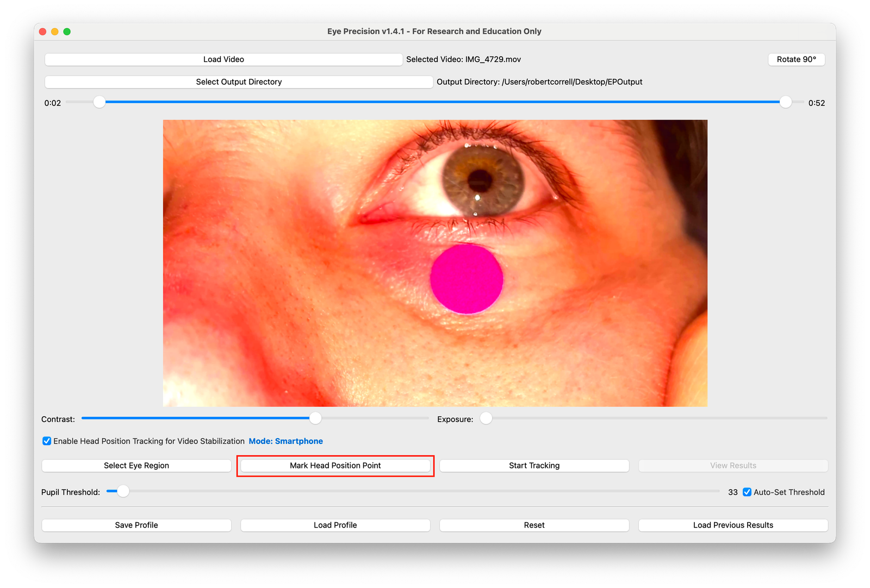Click the View Results button
870x588 pixels.
(732, 465)
